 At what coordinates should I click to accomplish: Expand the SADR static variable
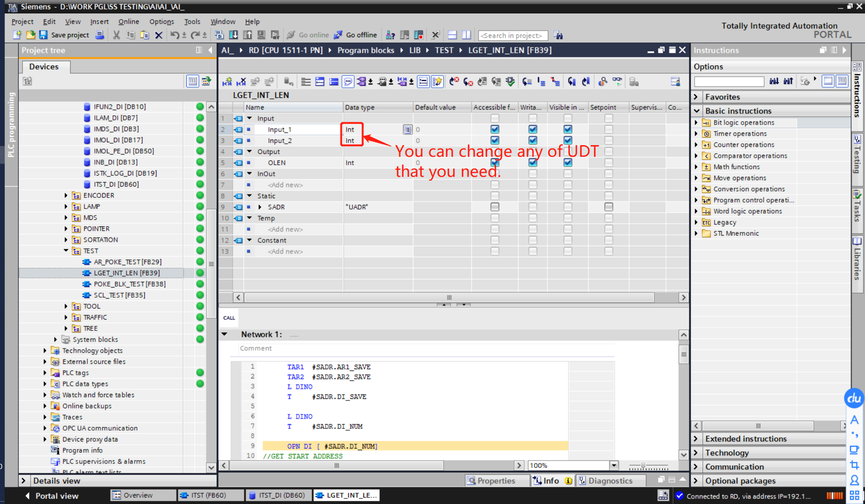pos(260,207)
